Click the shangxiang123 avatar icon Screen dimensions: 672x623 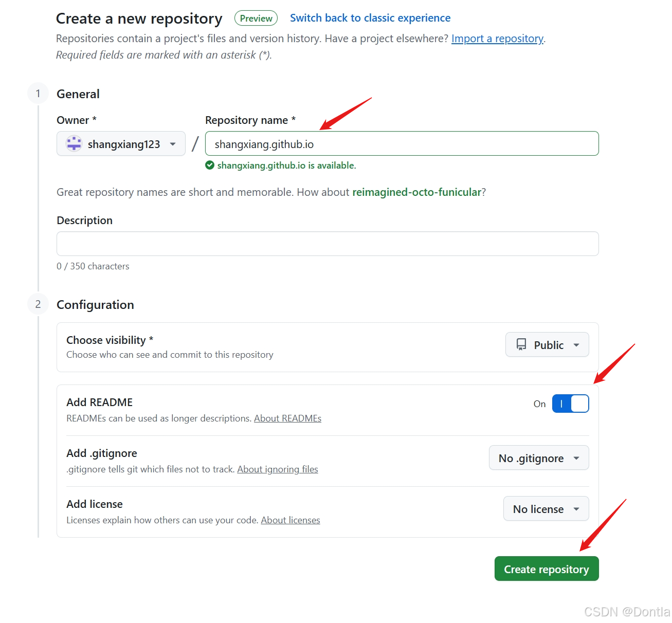[x=74, y=144]
